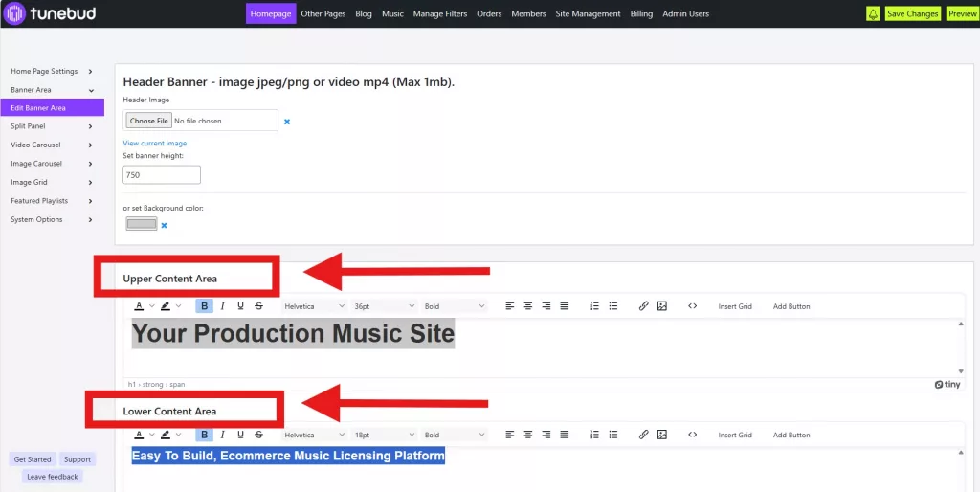Toggle underline in Lower Content editor
The width and height of the screenshot is (980, 492).
tap(240, 435)
